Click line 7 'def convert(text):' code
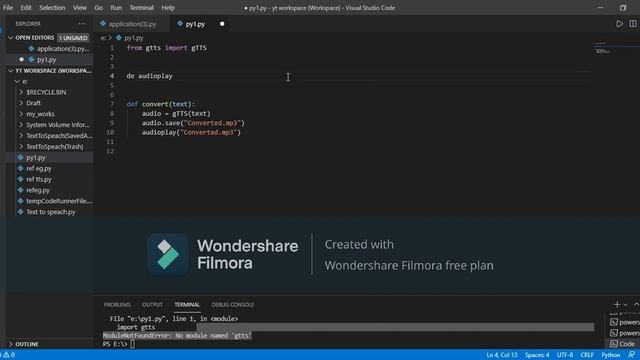The height and width of the screenshot is (360, 640). (161, 104)
